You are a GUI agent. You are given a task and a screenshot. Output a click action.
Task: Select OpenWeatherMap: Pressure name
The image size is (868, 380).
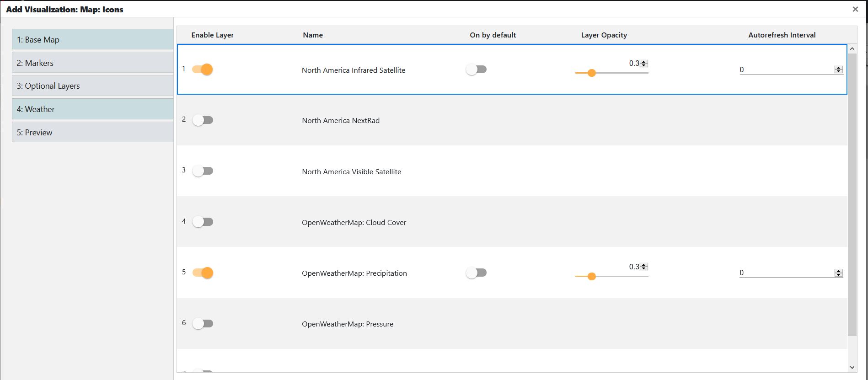348,324
